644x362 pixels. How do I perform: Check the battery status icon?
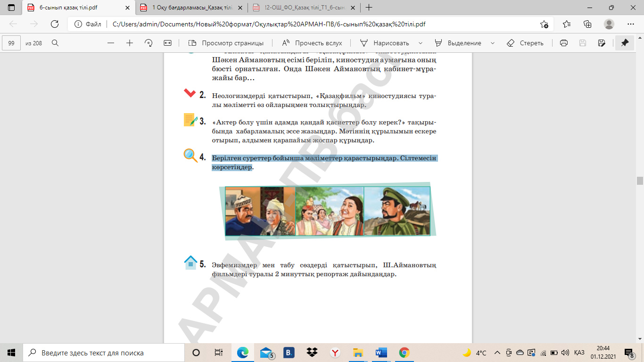[554, 353]
